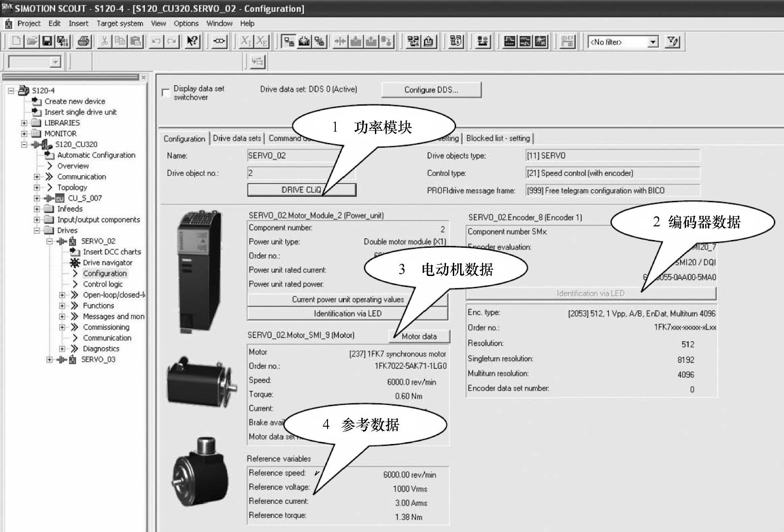Open the Project menu

[x=29, y=23]
